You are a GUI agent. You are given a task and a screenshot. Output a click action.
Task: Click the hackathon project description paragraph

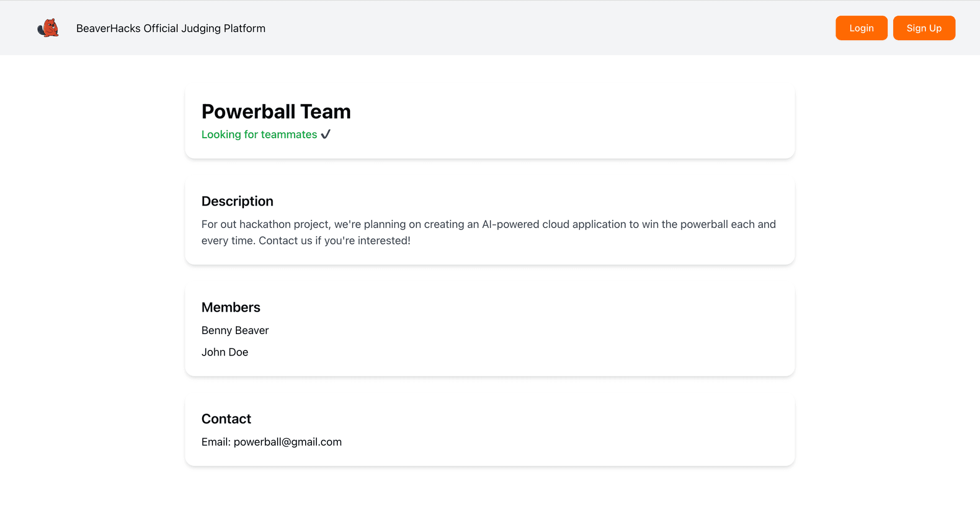(488, 232)
